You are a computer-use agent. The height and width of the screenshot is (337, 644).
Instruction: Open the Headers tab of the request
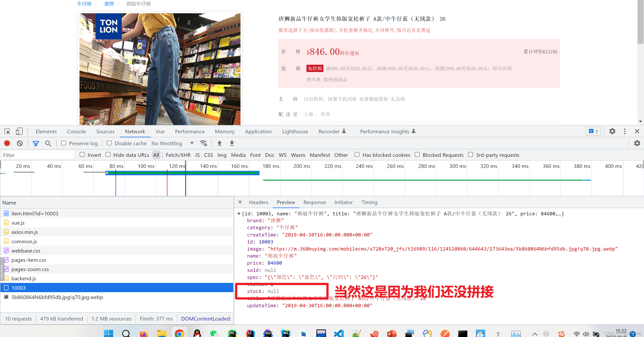[x=258, y=202]
